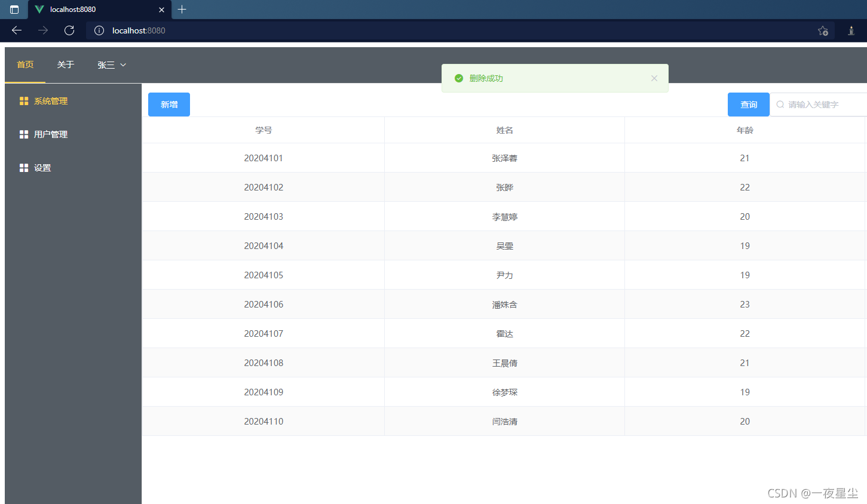
Task: Expand the 张三 user dropdown arrow
Action: coord(123,65)
